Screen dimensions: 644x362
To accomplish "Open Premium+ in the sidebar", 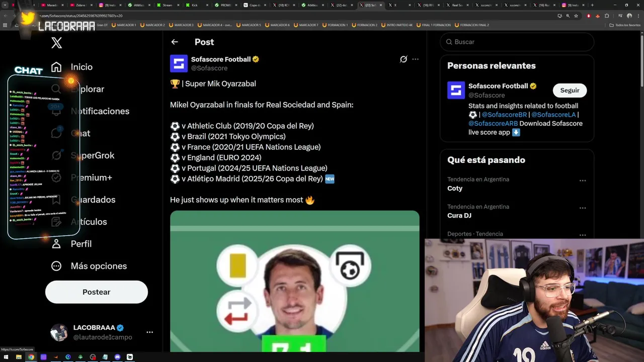I will tap(91, 177).
